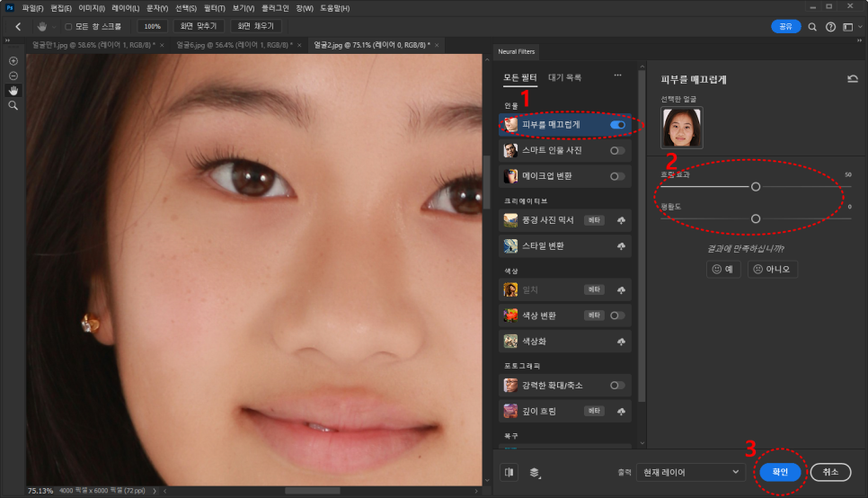Open the 도움말(H) menu
This screenshot has height=498, width=868.
click(x=334, y=8)
